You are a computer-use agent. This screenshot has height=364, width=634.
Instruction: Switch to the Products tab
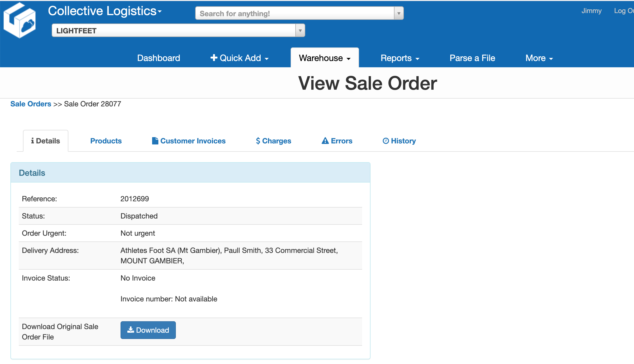(x=106, y=141)
